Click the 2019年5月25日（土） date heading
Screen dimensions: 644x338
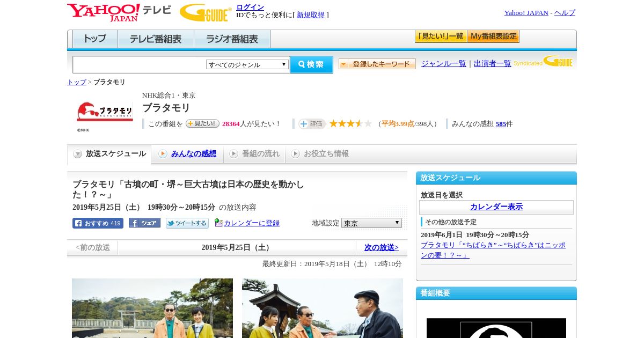click(237, 247)
